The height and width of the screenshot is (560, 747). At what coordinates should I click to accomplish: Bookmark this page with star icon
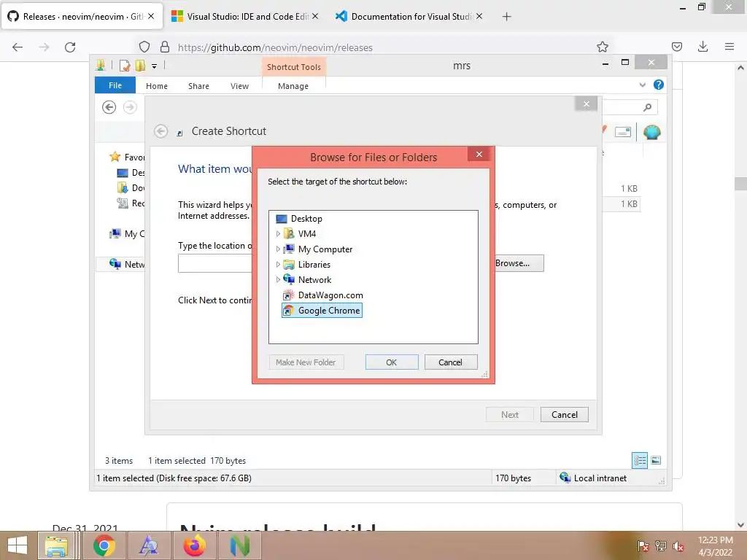pyautogui.click(x=603, y=47)
